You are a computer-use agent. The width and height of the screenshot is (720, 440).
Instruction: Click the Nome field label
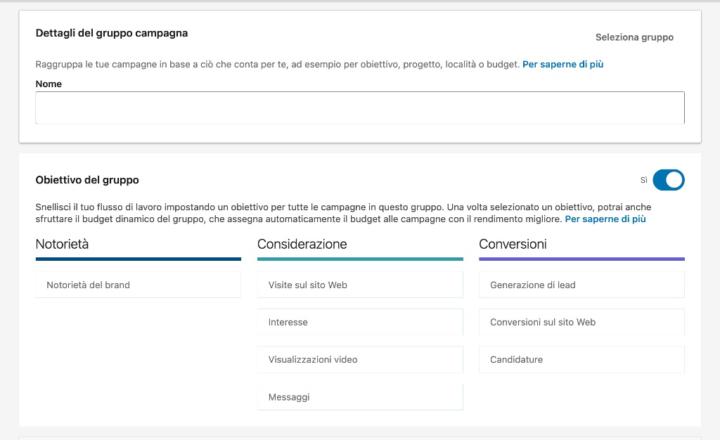(x=48, y=84)
